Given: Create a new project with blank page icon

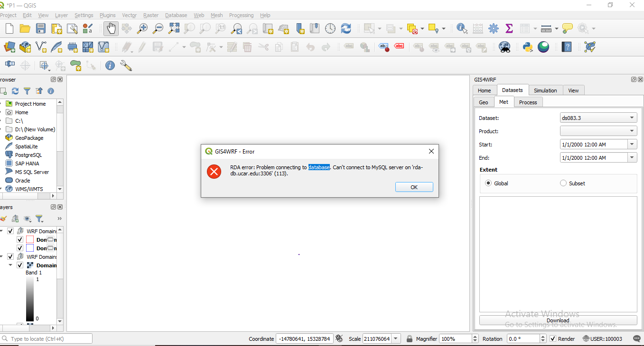Looking at the screenshot, I should [9, 28].
